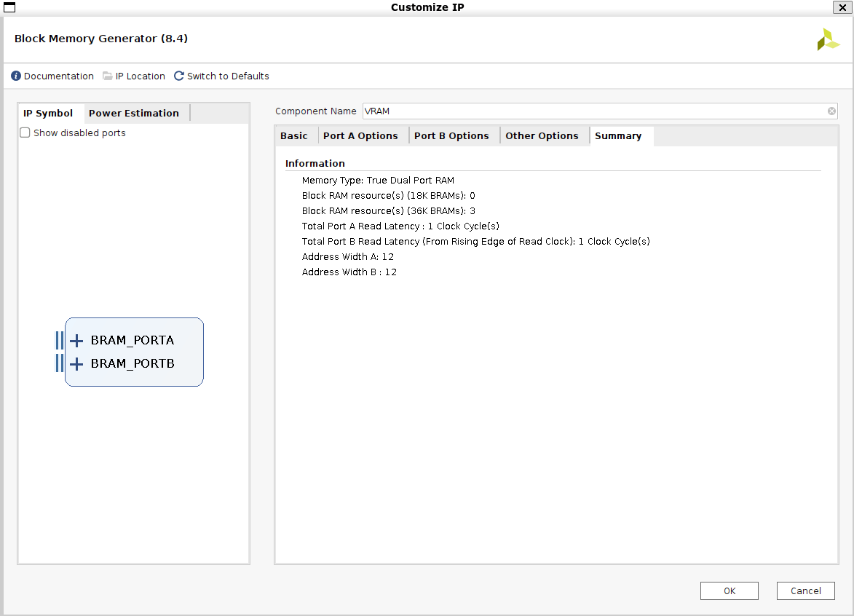The image size is (854, 616).
Task: Open the Power Estimation tab
Action: coord(134,113)
